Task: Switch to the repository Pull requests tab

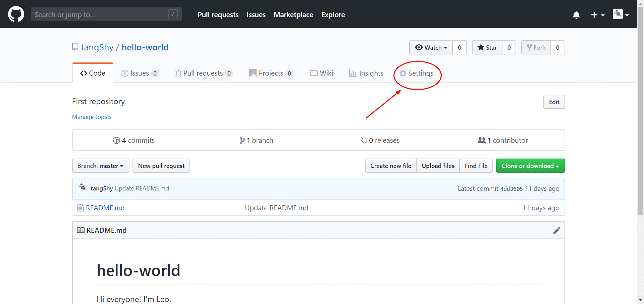Action: (x=204, y=73)
